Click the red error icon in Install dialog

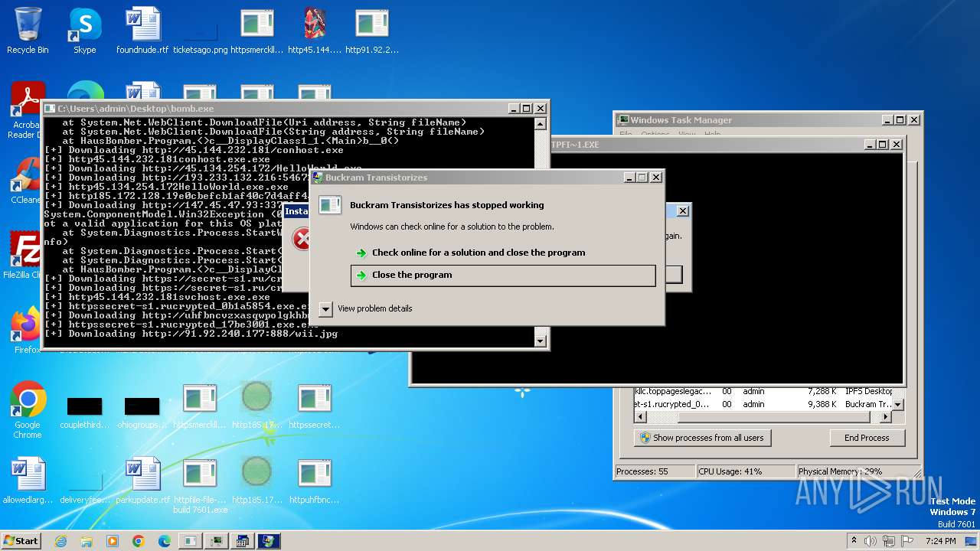(302, 239)
